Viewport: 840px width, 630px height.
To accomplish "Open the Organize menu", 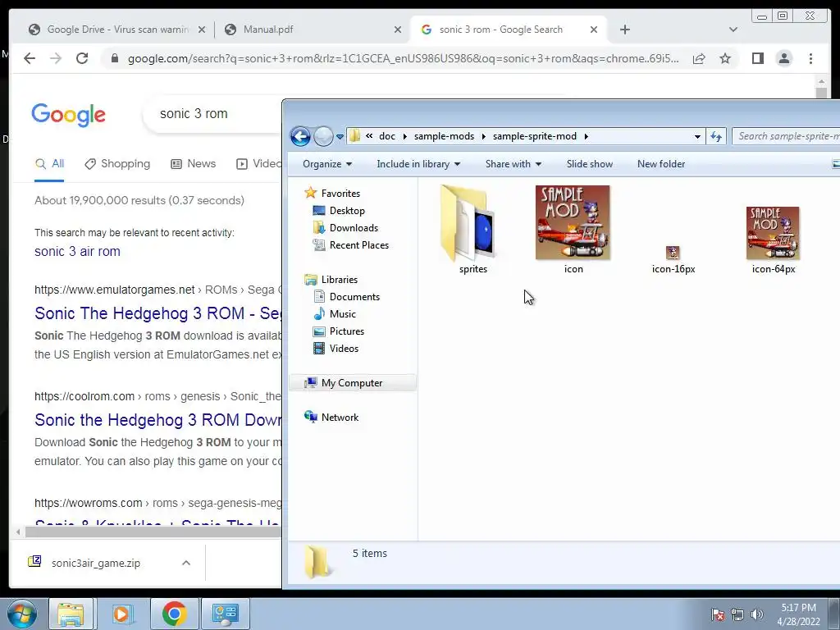I will point(326,164).
